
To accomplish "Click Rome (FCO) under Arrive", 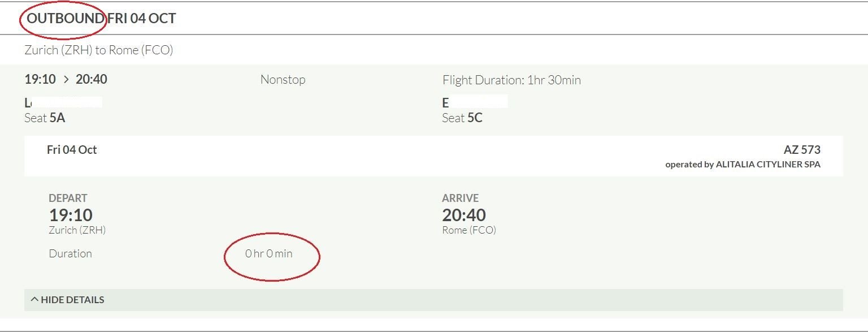I will pos(468,230).
